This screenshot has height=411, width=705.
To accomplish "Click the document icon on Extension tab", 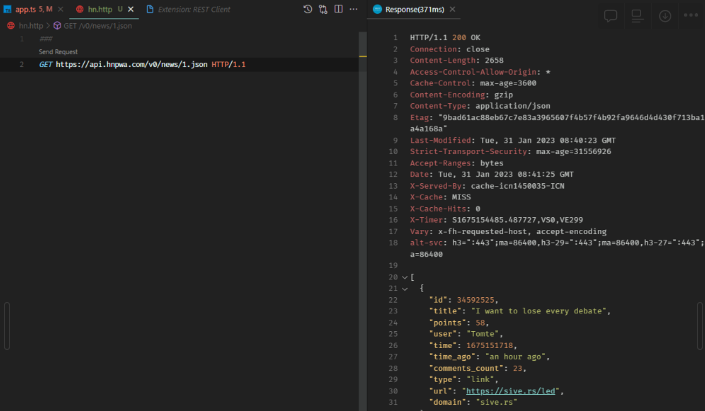I will coord(150,9).
